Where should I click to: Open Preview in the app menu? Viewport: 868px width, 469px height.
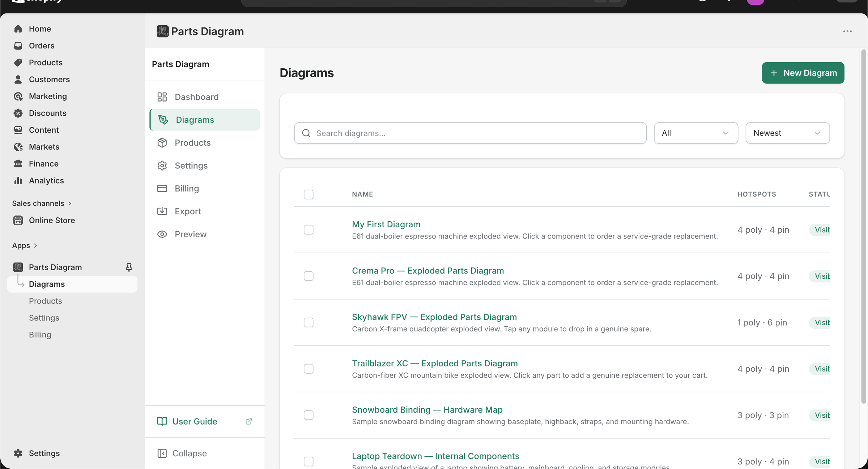click(x=205, y=234)
